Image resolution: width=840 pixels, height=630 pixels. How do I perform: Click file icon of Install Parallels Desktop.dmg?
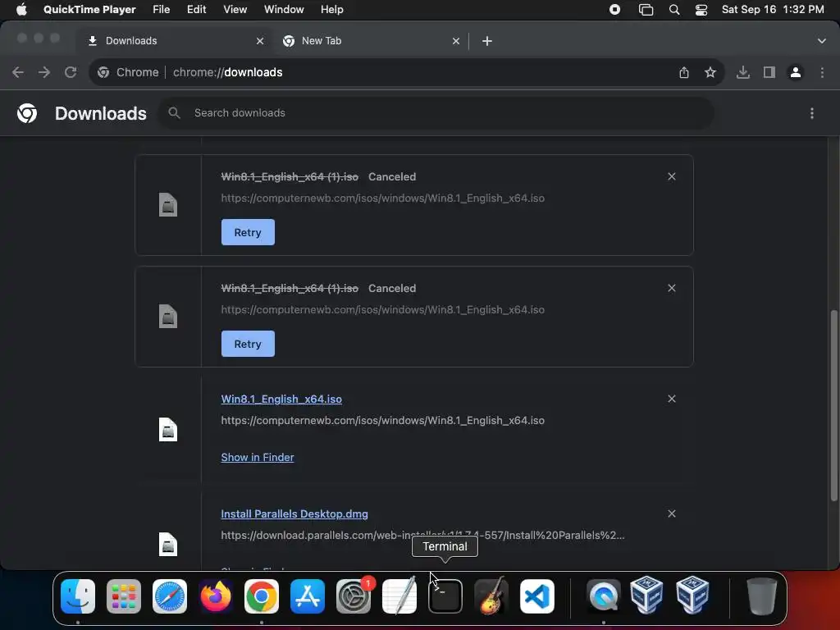[167, 545]
